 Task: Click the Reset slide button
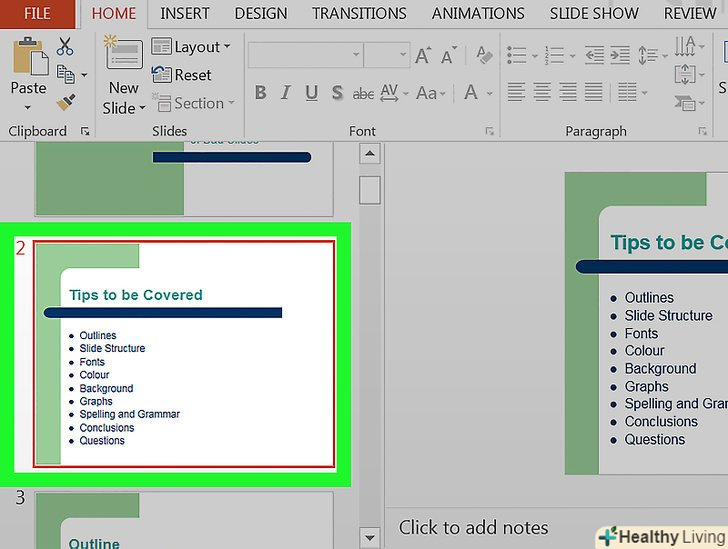click(x=182, y=75)
